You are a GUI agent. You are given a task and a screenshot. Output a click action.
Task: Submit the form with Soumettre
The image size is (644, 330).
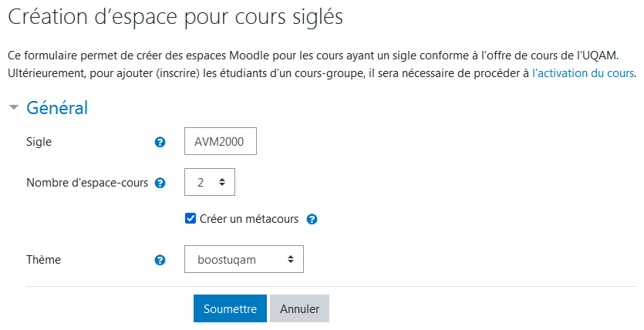pyautogui.click(x=230, y=308)
